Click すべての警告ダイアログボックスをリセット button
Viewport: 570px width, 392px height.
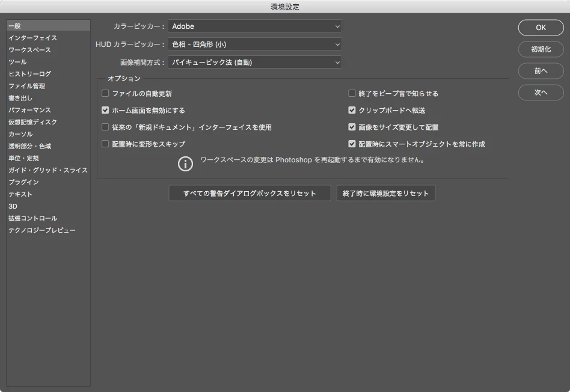click(250, 193)
